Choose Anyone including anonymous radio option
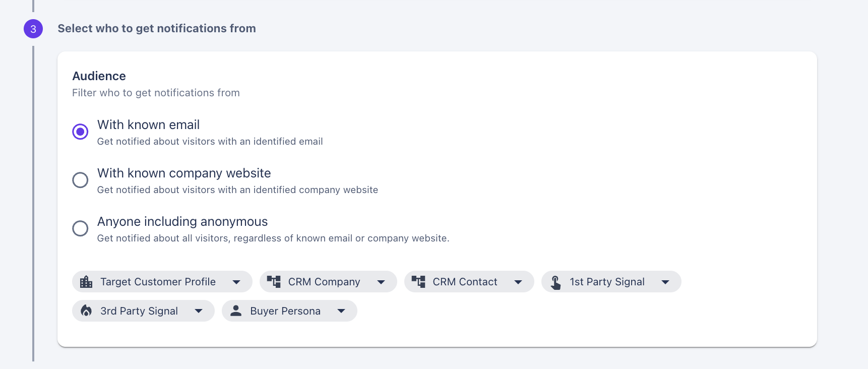Viewport: 868px width, 369px height. 80,228
